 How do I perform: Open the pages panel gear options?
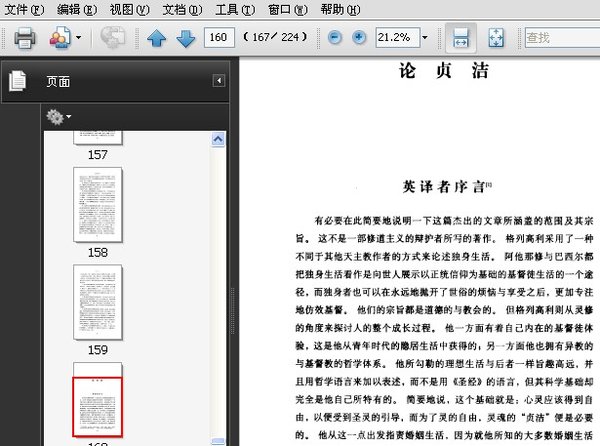tap(57, 117)
